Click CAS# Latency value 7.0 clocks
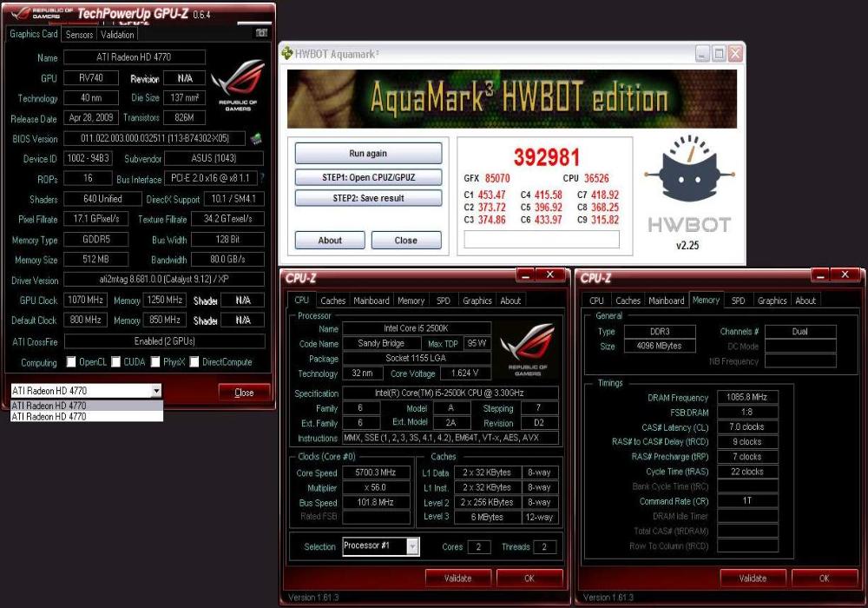The height and width of the screenshot is (608, 868). [747, 427]
